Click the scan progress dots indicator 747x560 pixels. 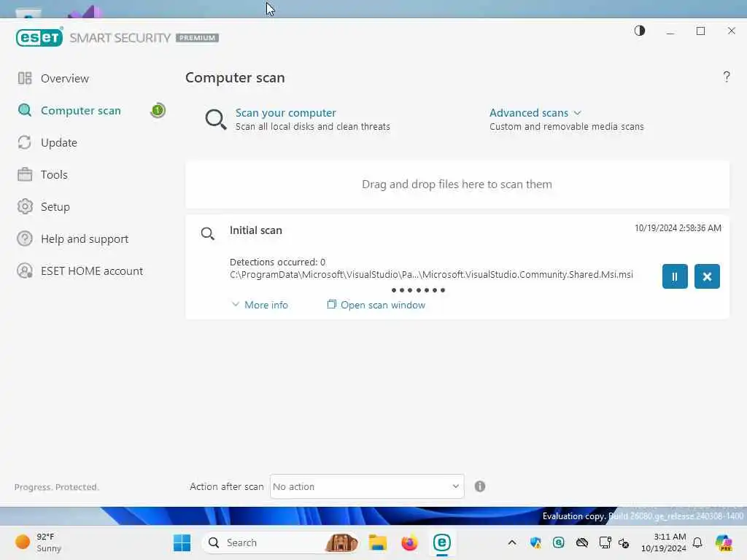(x=418, y=290)
